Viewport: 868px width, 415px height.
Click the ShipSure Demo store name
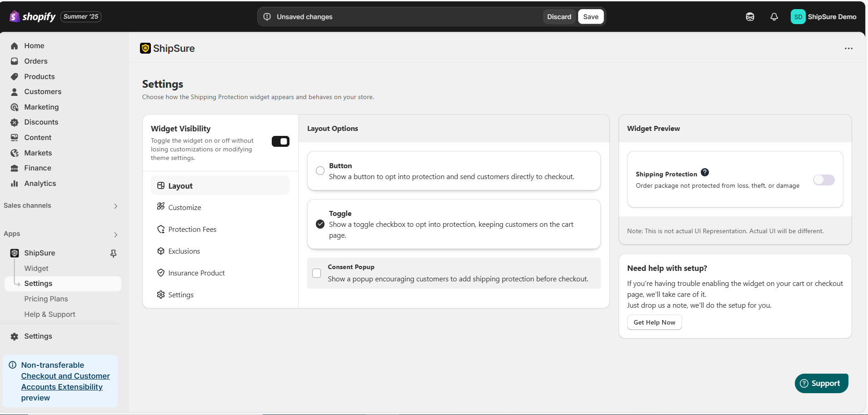point(832,17)
